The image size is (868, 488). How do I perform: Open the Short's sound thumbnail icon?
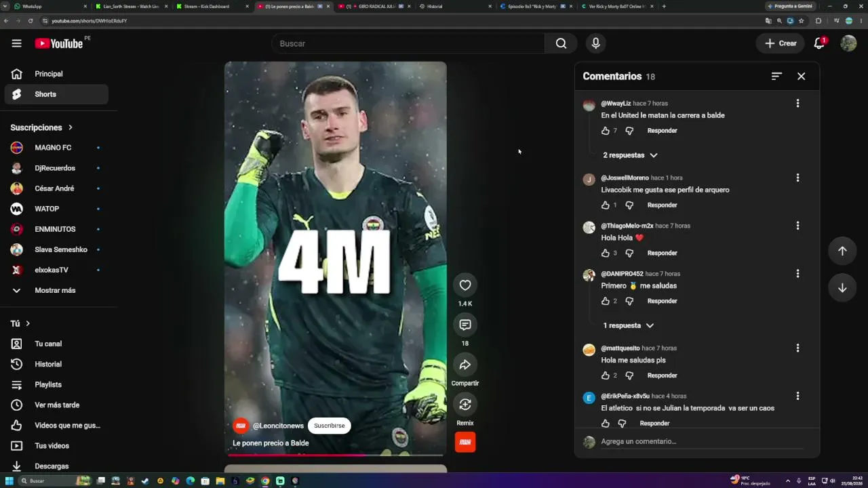pos(465,442)
